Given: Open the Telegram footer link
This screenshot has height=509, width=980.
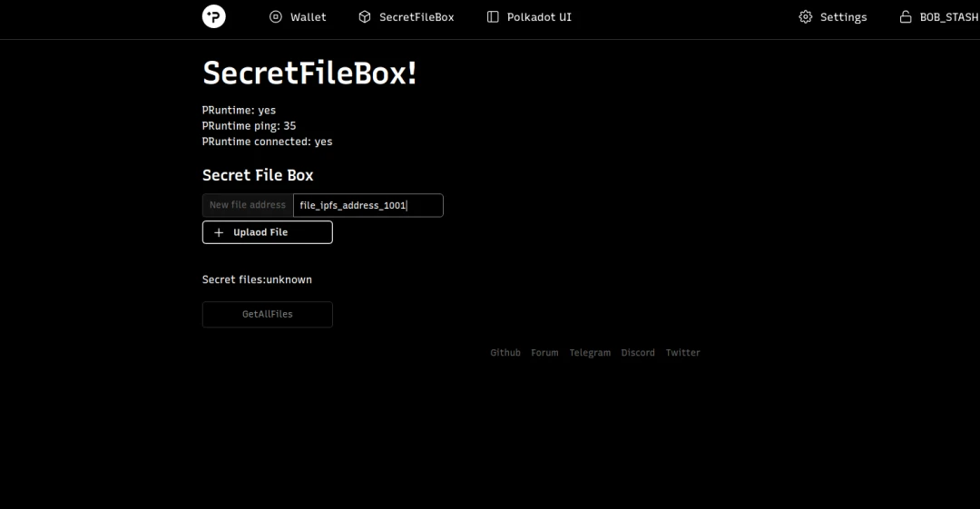Looking at the screenshot, I should tap(590, 353).
